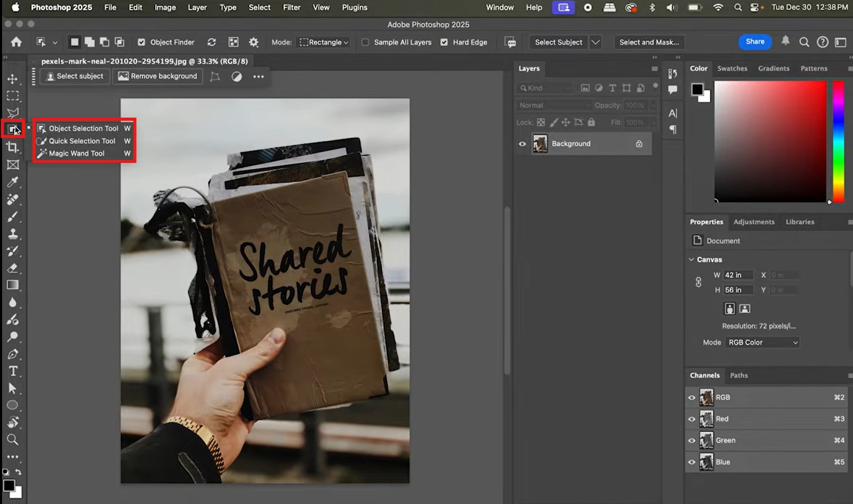Activate the Zoom tool in toolbar
853x504 pixels.
[13, 440]
